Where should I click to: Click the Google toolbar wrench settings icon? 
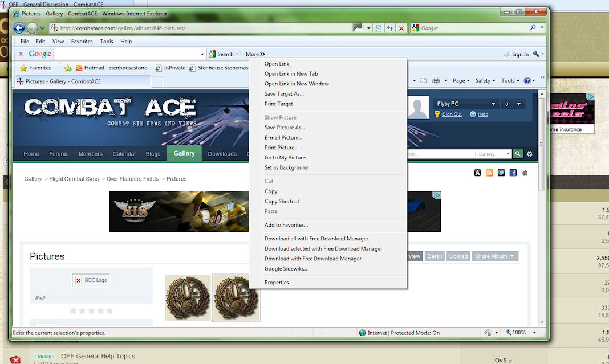click(x=535, y=54)
